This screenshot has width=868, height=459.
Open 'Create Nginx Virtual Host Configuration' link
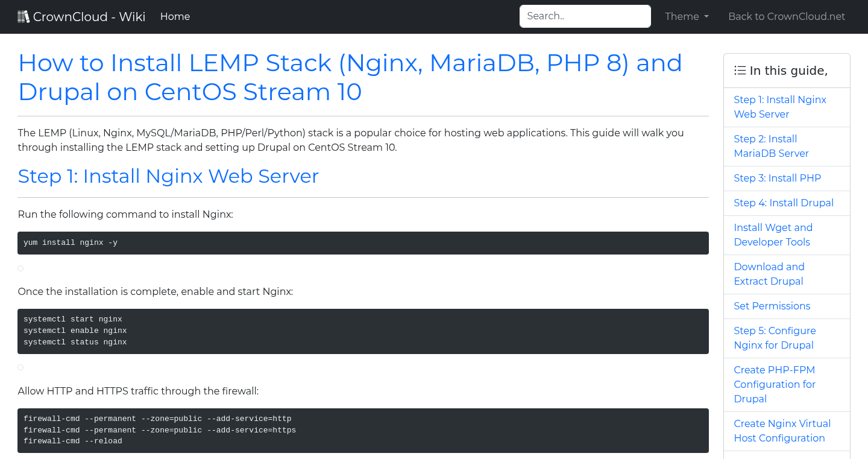(x=782, y=431)
